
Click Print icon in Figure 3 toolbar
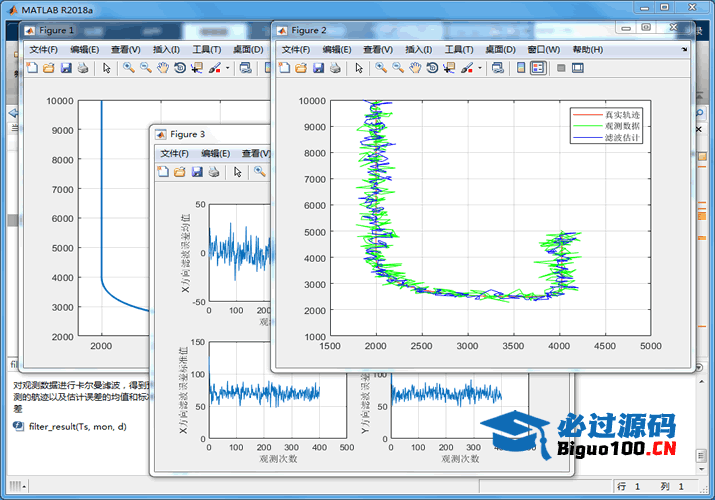coord(214,172)
